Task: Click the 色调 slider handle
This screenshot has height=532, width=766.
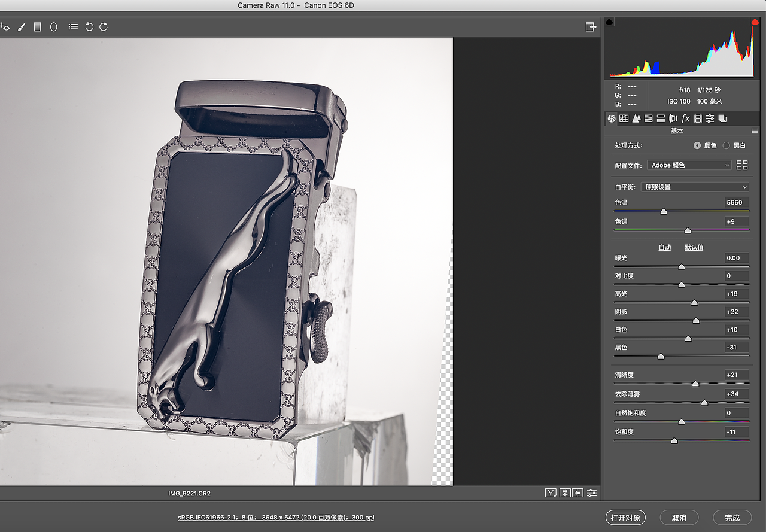Action: [688, 230]
